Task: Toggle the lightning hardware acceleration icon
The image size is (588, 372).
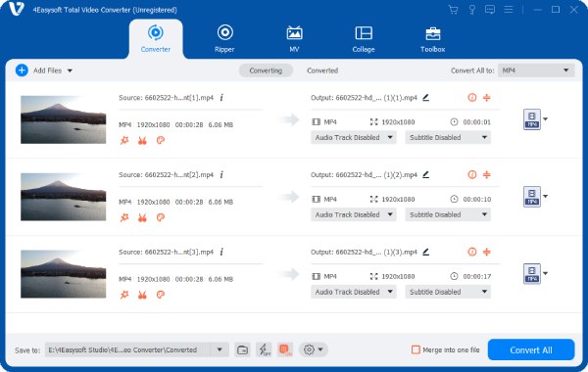Action: pyautogui.click(x=265, y=349)
